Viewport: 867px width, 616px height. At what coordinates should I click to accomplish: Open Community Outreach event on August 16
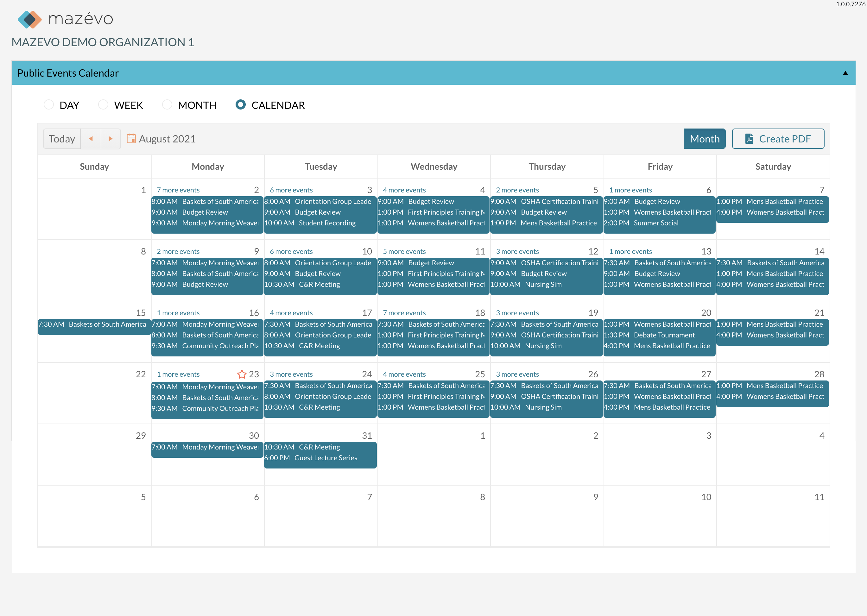207,346
